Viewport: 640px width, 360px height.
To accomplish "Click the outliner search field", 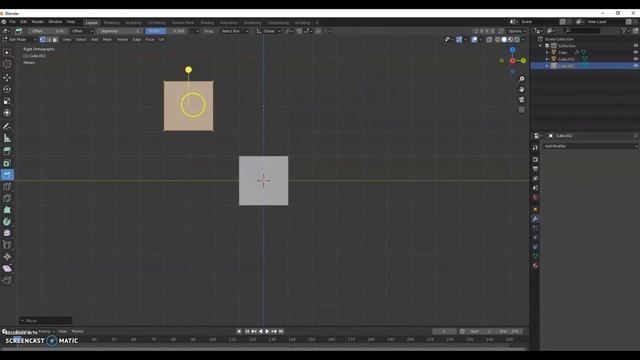I will click(x=582, y=31).
